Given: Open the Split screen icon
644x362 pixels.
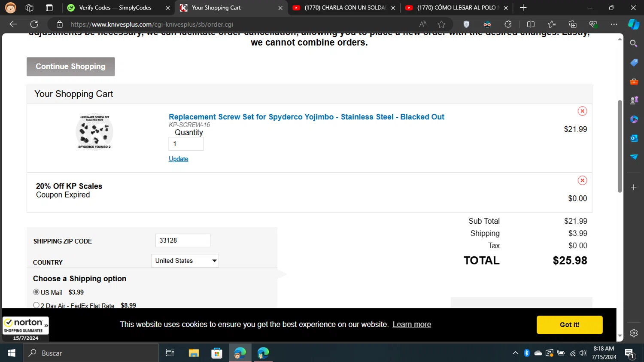Looking at the screenshot, I should pos(531,24).
